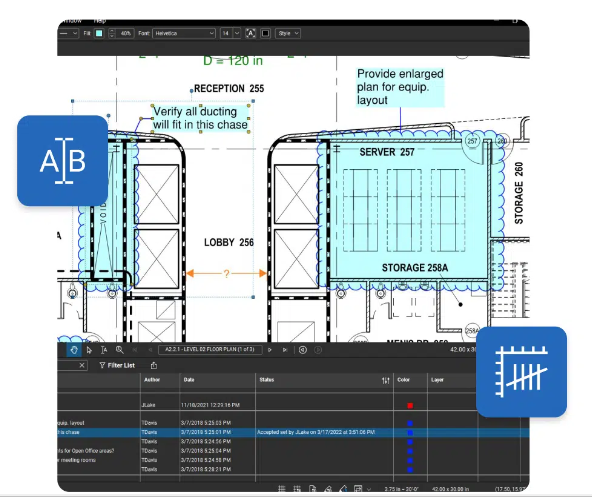Viewport: 592px width, 497px height.
Task: Jump to the last page
Action: pyautogui.click(x=285, y=350)
